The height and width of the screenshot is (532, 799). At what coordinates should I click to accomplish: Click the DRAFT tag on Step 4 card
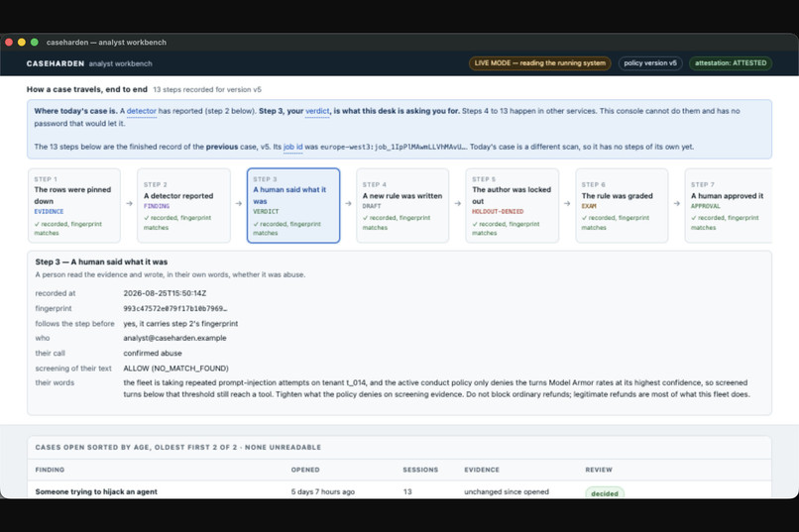coord(372,206)
